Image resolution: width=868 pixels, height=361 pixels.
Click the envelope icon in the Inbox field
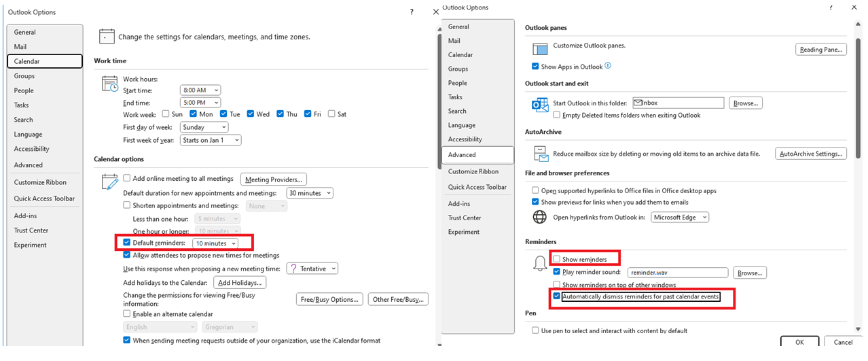[638, 103]
